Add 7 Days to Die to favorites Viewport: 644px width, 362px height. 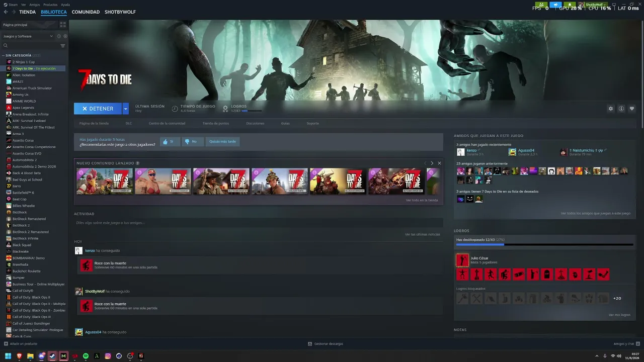(632, 109)
